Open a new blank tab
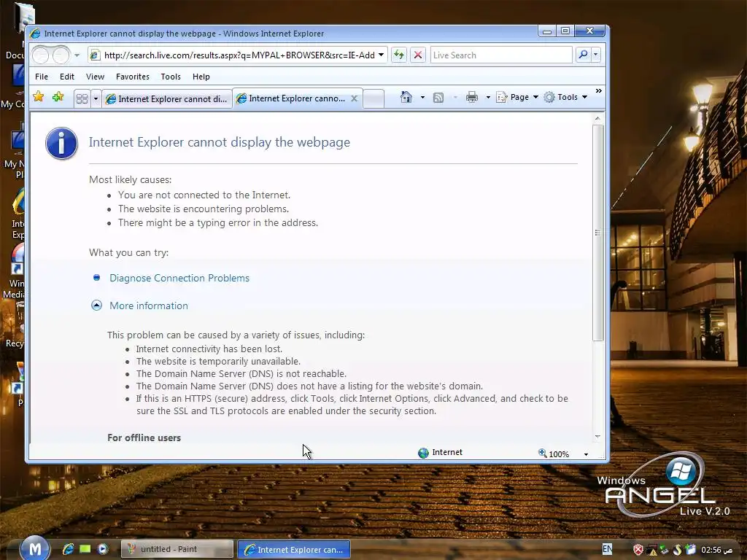747x560 pixels. point(373,99)
